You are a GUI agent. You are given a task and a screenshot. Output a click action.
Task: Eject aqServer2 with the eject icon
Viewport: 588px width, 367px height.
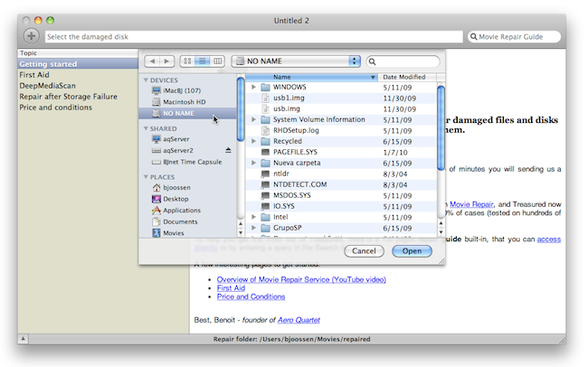pos(228,150)
